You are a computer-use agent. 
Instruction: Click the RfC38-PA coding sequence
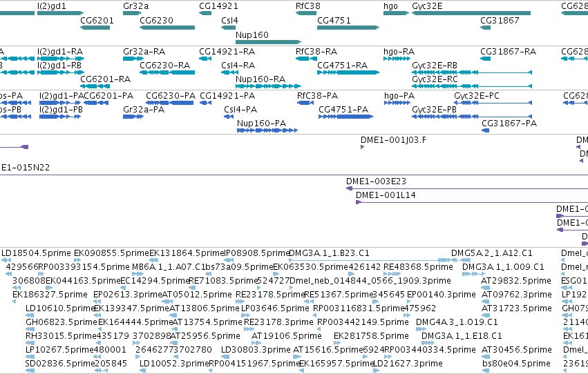click(305, 103)
